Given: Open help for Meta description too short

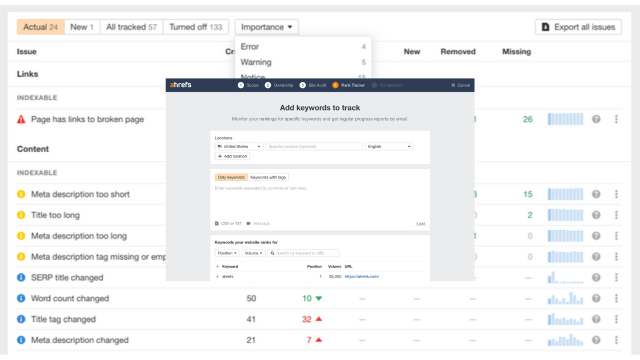Looking at the screenshot, I should pyautogui.click(x=596, y=194).
